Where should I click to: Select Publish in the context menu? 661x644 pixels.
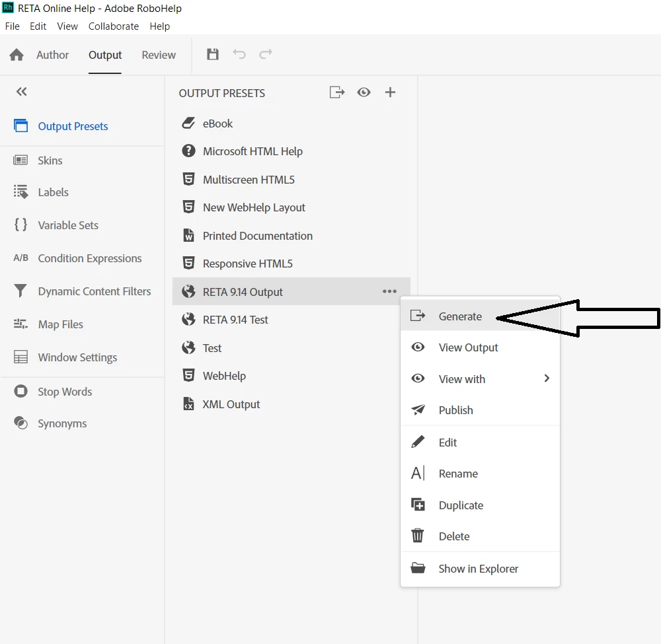coord(480,410)
